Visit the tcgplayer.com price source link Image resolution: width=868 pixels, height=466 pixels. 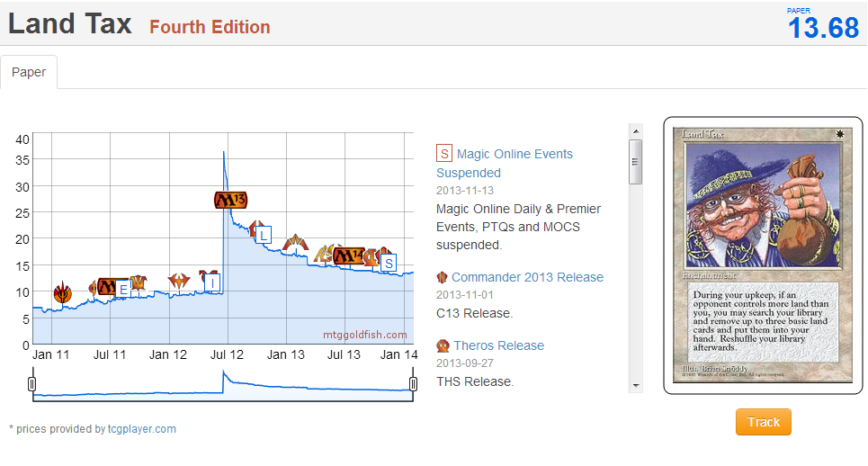click(x=142, y=429)
